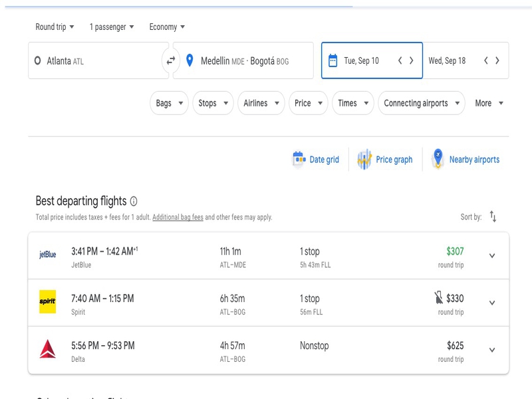
Task: Select the JetBlue 3:41 PM flight
Action: pos(269,256)
